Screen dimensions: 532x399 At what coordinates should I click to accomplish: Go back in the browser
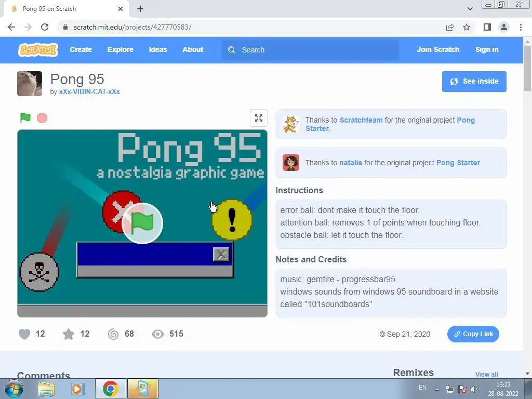(11, 27)
